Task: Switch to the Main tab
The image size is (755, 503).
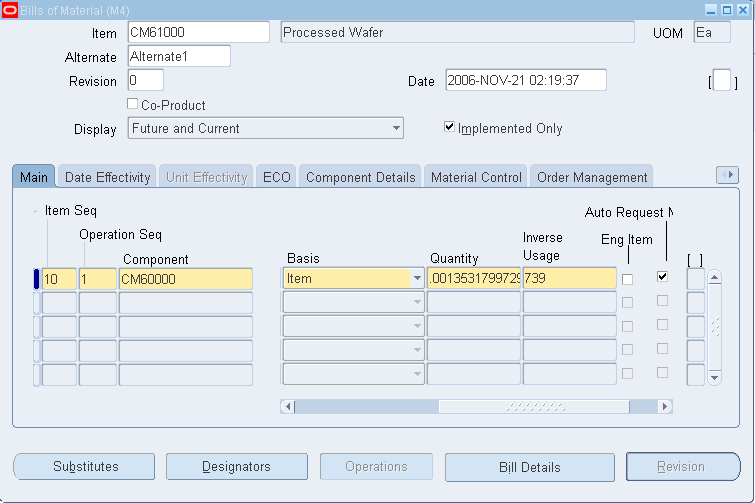Action: (x=34, y=177)
